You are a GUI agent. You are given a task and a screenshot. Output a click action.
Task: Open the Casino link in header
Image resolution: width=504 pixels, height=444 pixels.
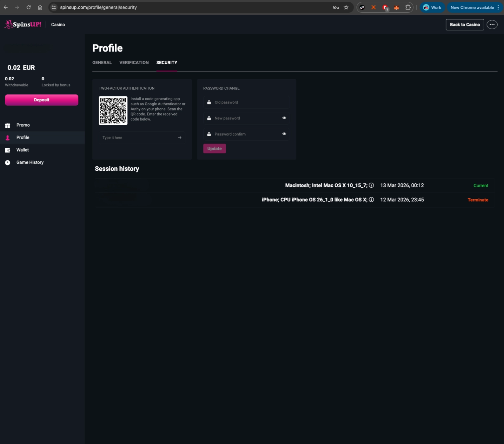[58, 24]
